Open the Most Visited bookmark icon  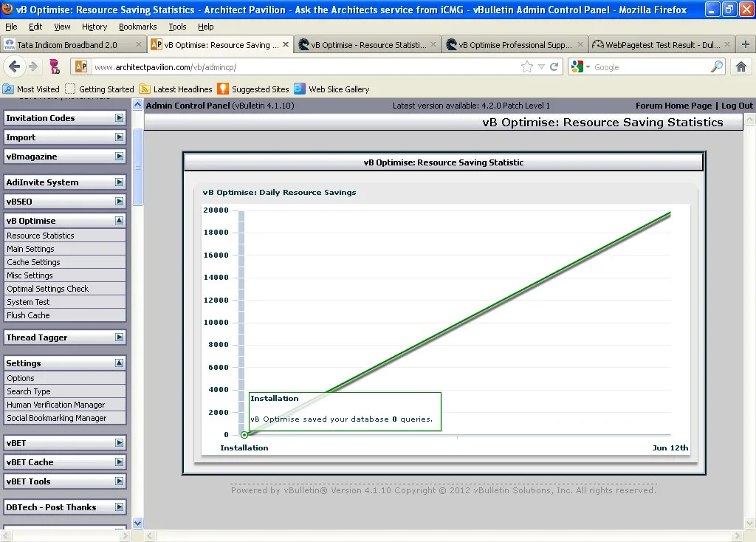tap(31, 89)
